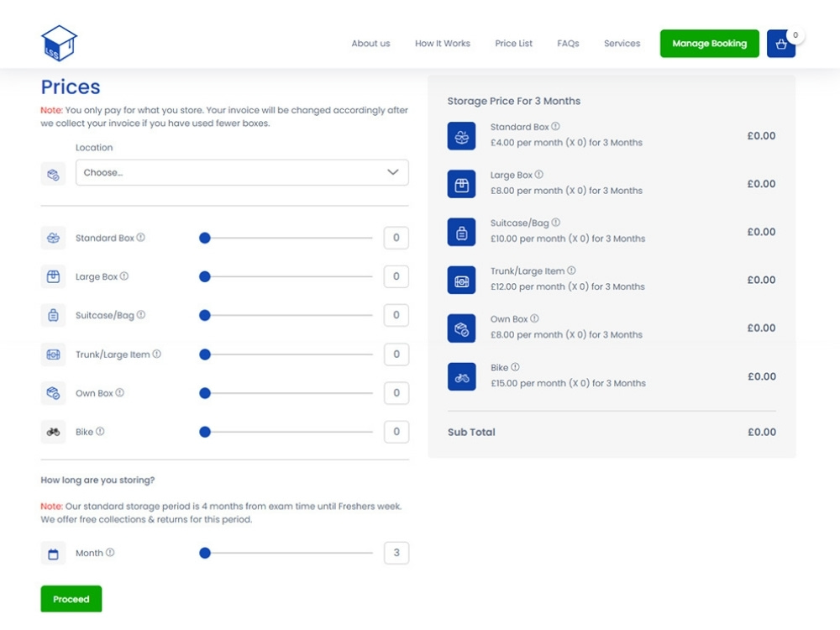
Task: Expand location list via chevron arrow
Action: pyautogui.click(x=392, y=172)
